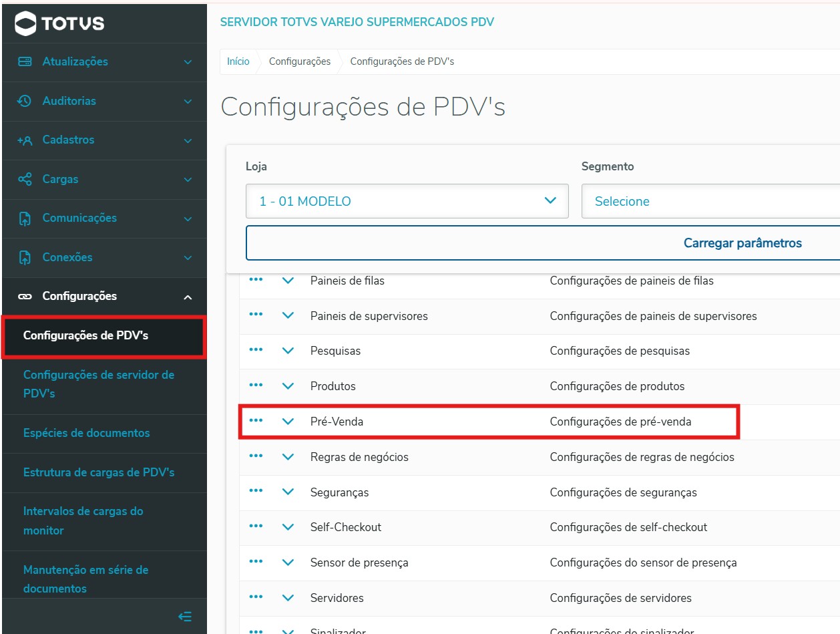The image size is (840, 634).
Task: Click the Configurações de pré-venda description
Action: click(x=620, y=422)
